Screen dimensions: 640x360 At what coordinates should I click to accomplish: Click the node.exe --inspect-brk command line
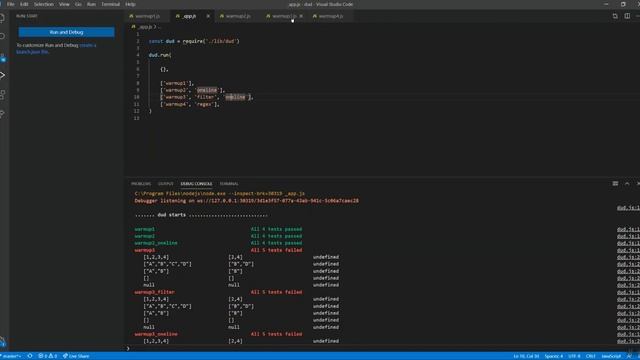pos(220,193)
